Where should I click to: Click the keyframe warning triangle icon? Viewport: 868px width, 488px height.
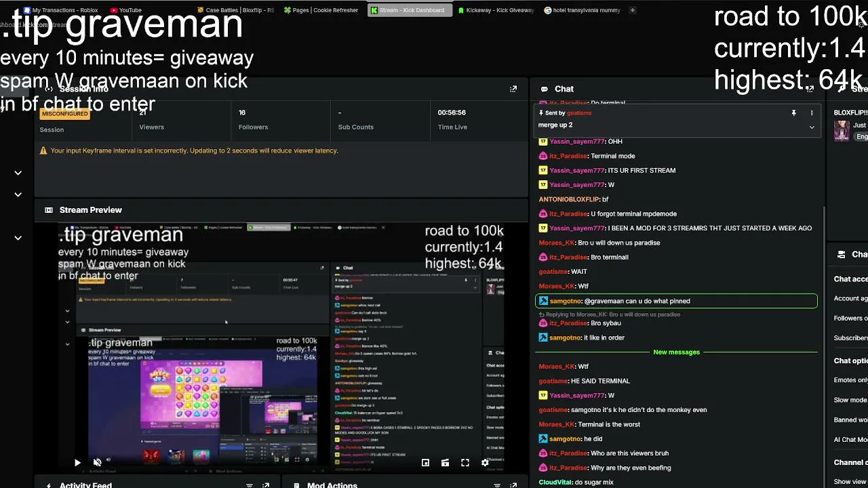coord(43,150)
